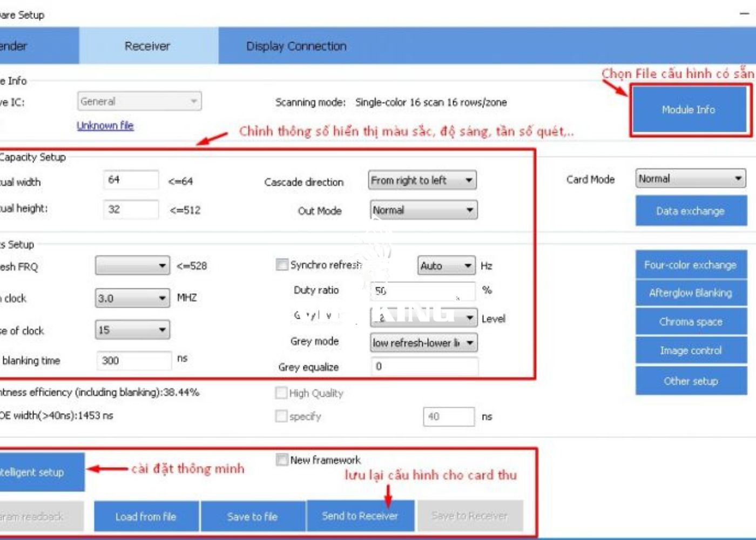Open Four-color exchange settings
The height and width of the screenshot is (540, 756).
point(691,265)
